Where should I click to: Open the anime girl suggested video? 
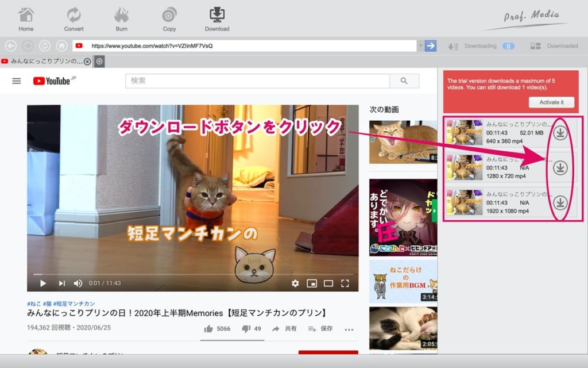[x=403, y=217]
